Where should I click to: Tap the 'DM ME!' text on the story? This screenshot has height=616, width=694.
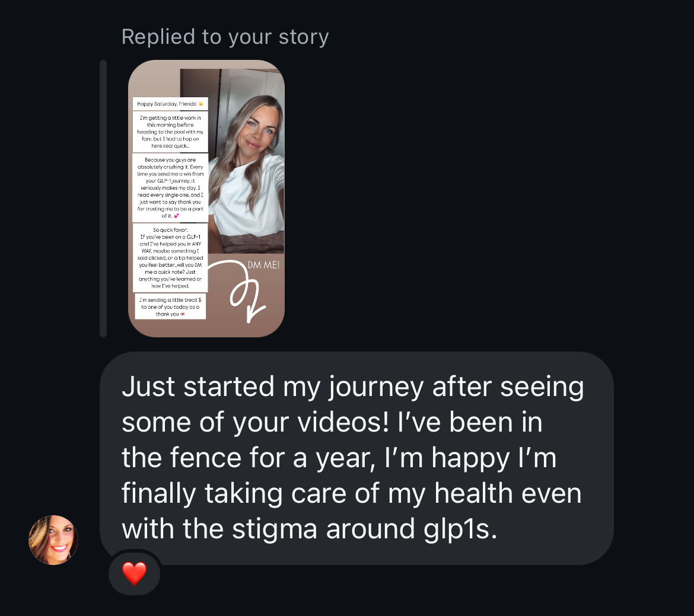tap(263, 265)
